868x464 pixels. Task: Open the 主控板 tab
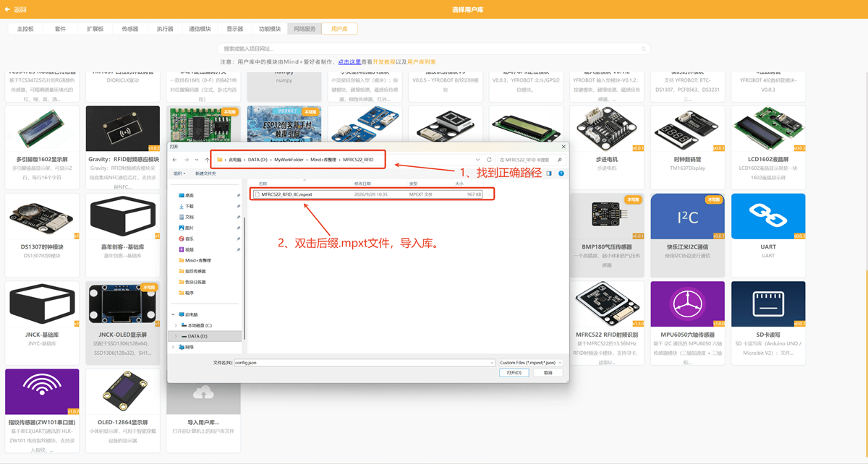coord(25,29)
